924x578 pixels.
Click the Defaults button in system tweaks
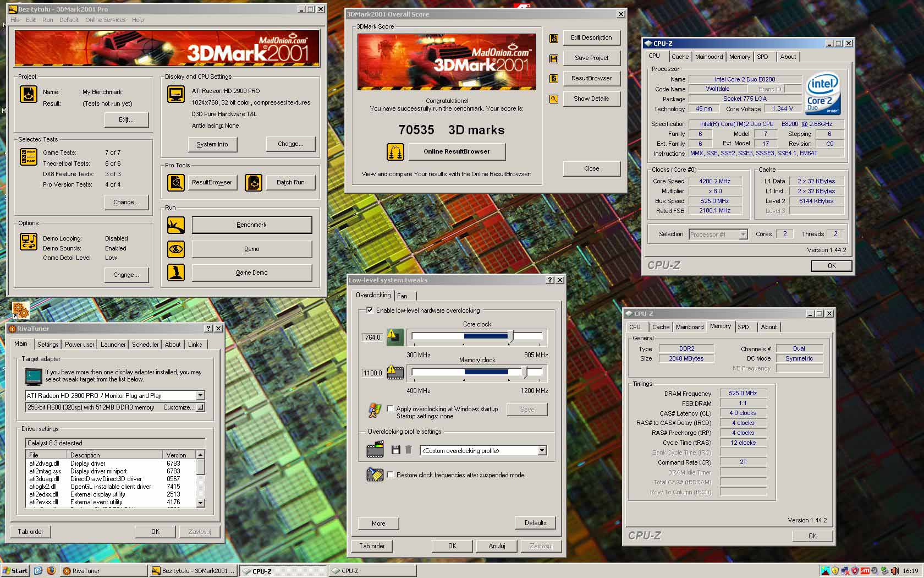535,523
